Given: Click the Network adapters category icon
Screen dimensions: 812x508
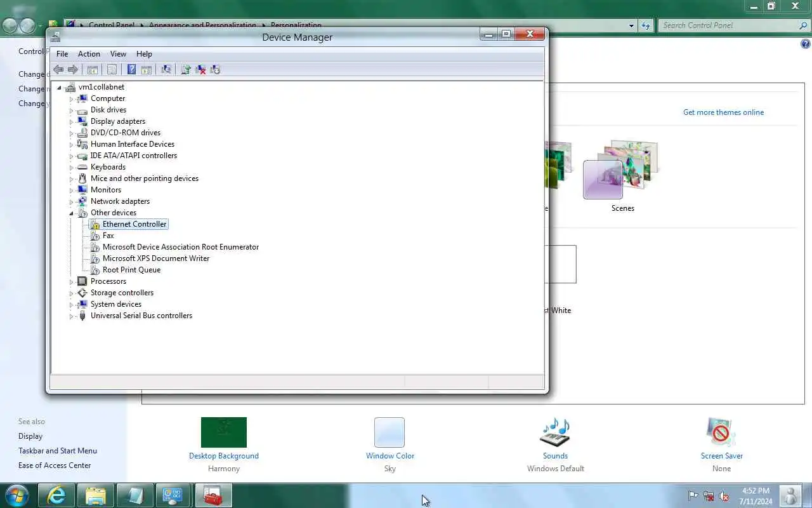Looking at the screenshot, I should [82, 201].
